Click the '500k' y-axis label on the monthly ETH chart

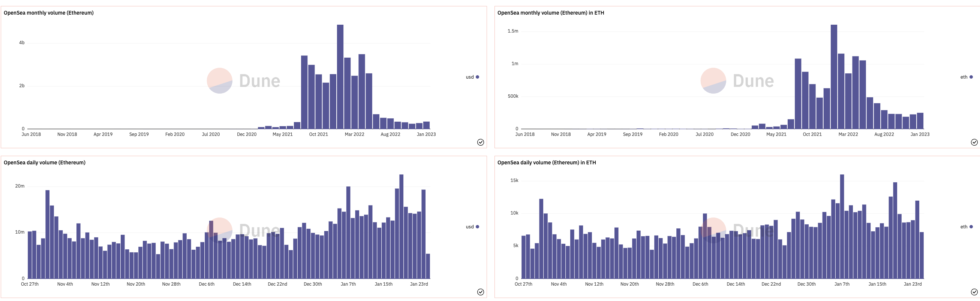coord(513,97)
